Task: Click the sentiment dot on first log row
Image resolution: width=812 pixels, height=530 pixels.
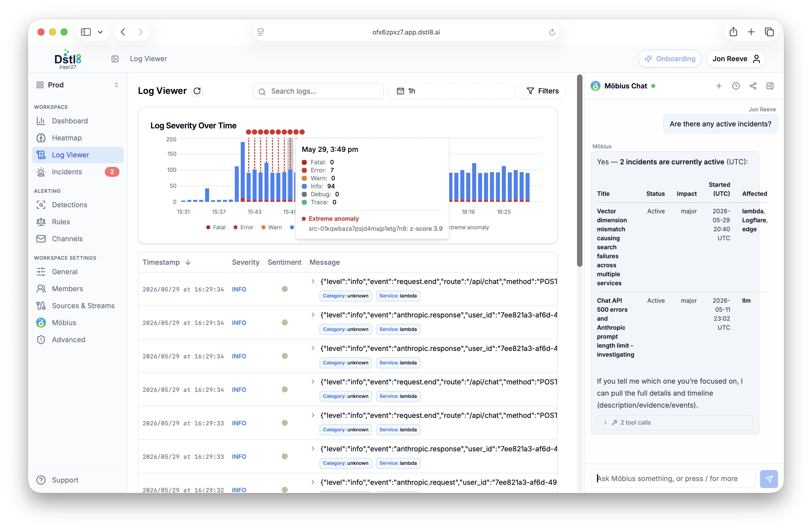Action: tap(284, 289)
